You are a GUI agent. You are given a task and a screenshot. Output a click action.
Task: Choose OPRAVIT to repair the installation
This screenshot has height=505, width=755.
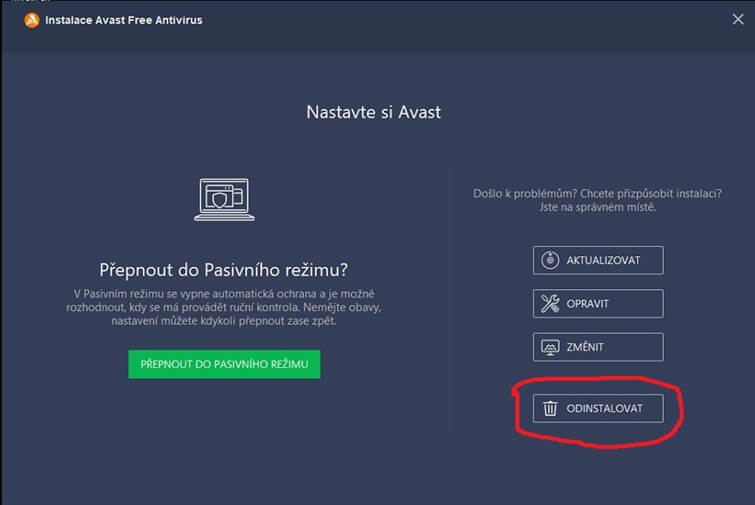598,303
